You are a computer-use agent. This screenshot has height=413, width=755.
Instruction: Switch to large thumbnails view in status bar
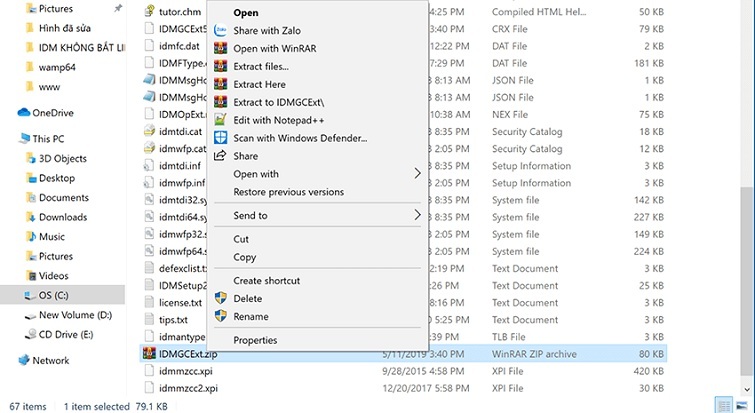741,405
